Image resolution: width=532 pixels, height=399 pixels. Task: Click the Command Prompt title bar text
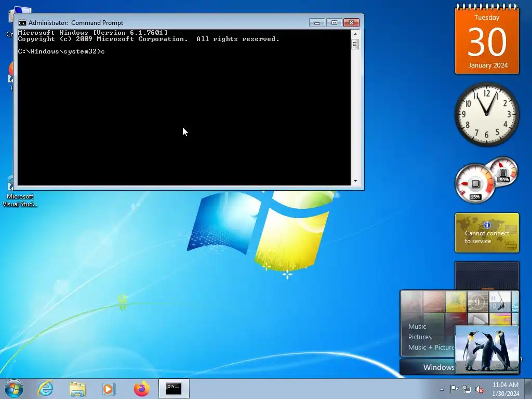(x=76, y=23)
